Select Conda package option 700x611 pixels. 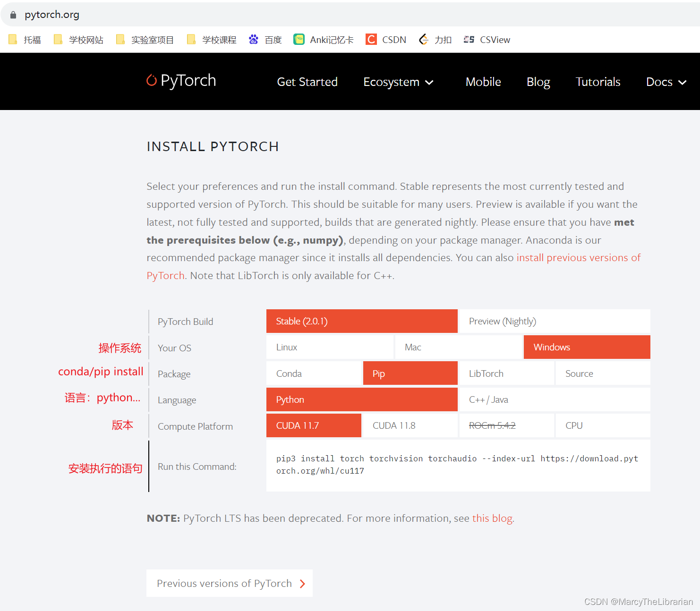coord(314,373)
